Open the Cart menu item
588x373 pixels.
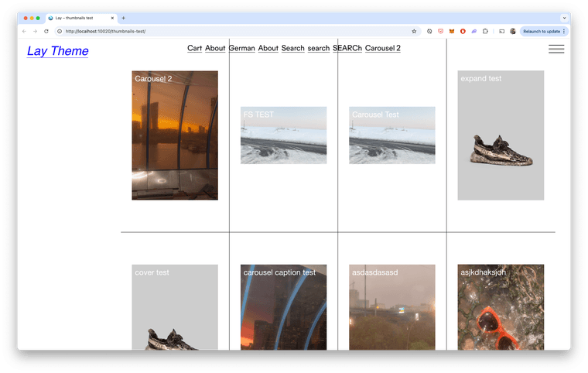pyautogui.click(x=194, y=48)
